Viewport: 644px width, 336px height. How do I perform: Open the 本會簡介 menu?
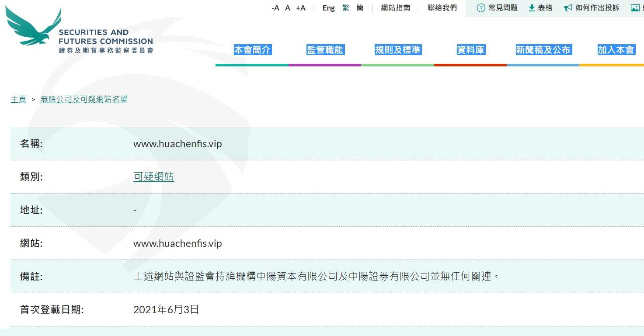point(252,50)
